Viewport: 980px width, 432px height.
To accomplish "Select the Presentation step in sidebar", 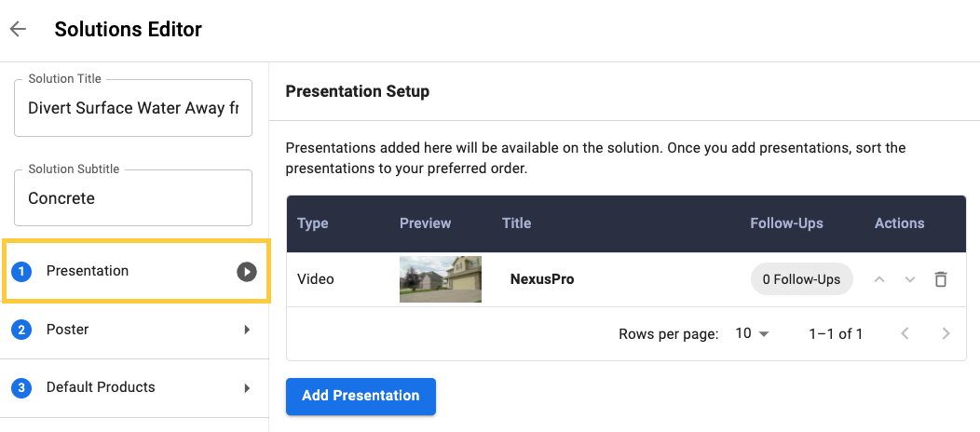I will (136, 272).
